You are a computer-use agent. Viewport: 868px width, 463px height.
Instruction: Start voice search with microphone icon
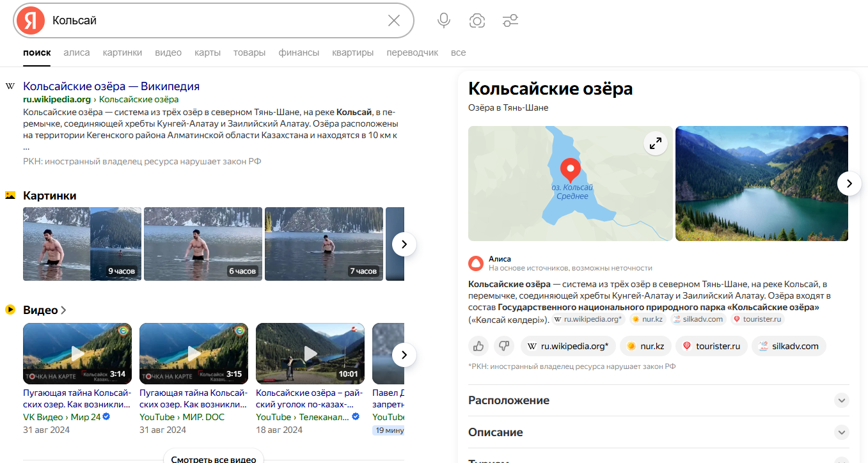(x=444, y=20)
